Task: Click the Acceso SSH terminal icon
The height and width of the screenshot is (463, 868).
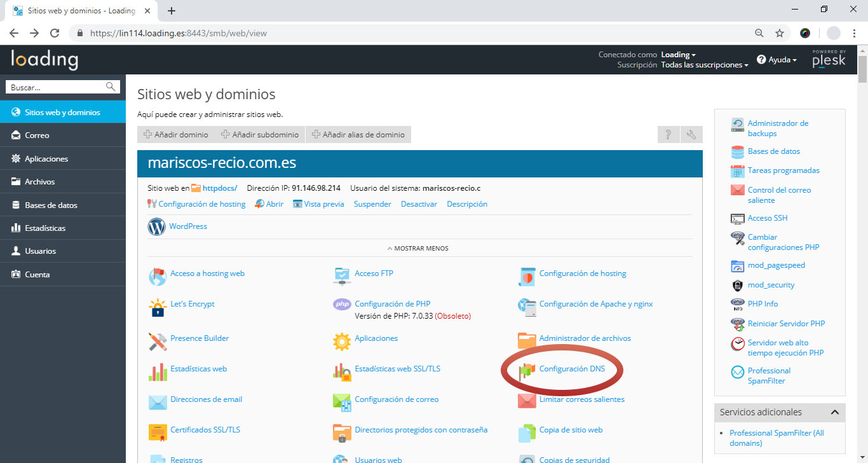Action: coord(738,218)
